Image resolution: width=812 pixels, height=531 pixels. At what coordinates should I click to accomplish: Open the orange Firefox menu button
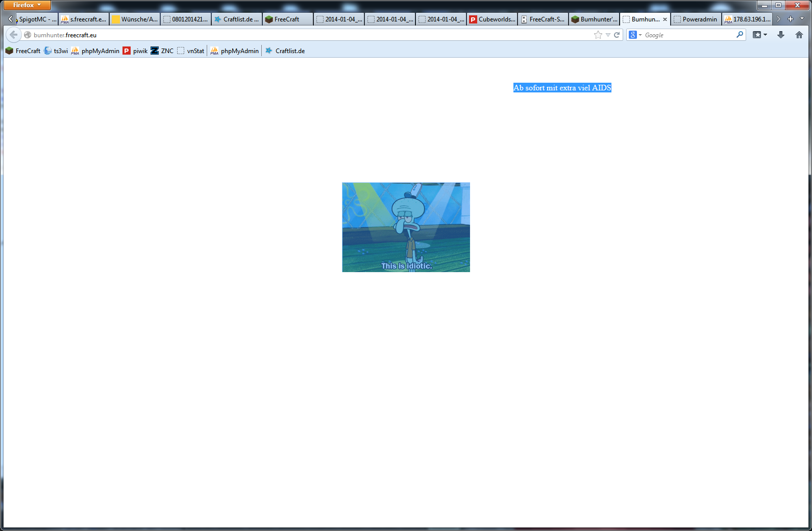pos(27,5)
